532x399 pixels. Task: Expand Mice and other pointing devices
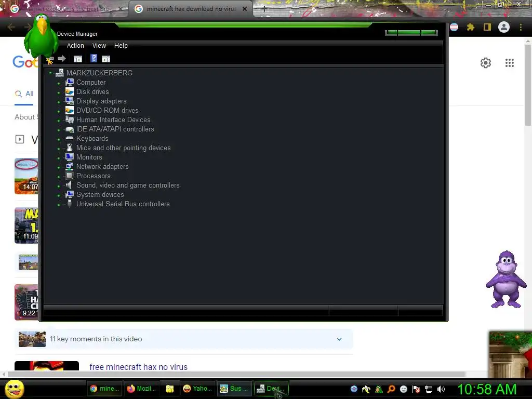point(59,149)
